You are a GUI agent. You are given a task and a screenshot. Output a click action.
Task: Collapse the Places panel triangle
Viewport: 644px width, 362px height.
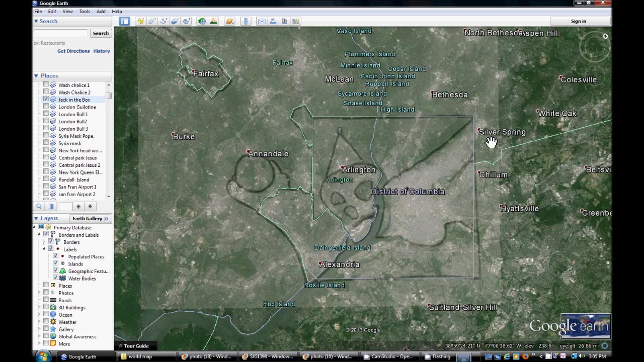(36, 76)
